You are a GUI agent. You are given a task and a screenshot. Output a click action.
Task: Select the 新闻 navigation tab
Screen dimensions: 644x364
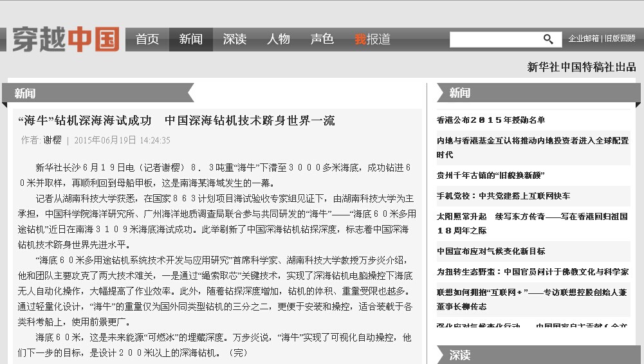pyautogui.click(x=191, y=39)
